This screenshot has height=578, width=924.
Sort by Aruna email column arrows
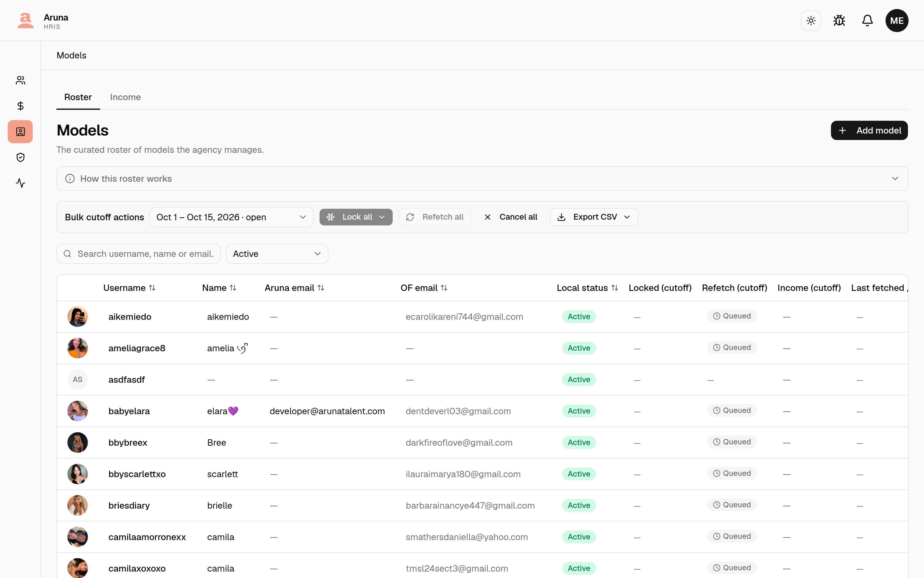(x=321, y=288)
